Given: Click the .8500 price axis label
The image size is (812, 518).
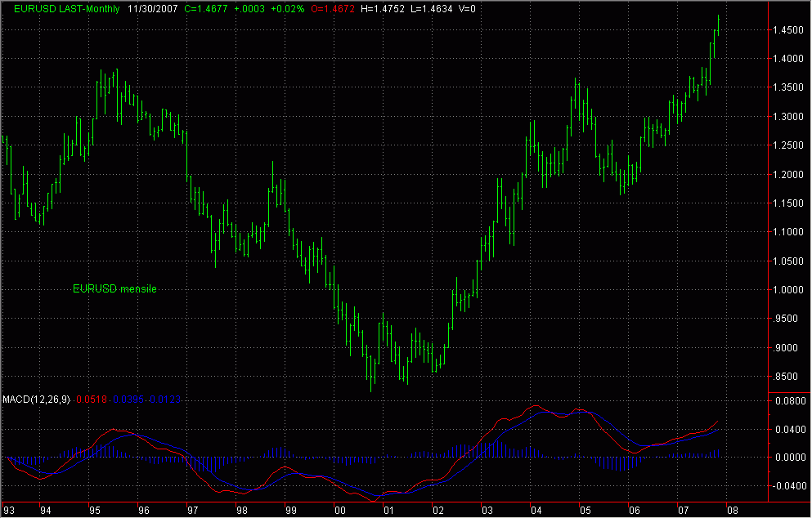Looking at the screenshot, I should coord(787,377).
